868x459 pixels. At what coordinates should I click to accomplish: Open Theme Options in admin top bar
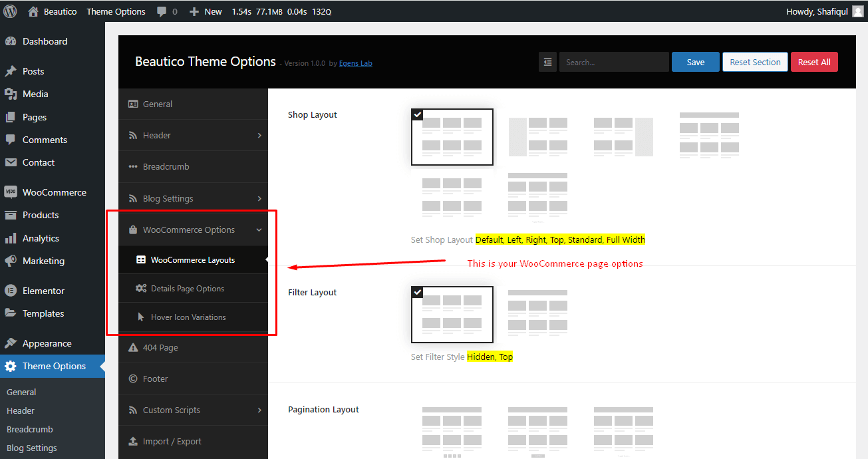(116, 11)
